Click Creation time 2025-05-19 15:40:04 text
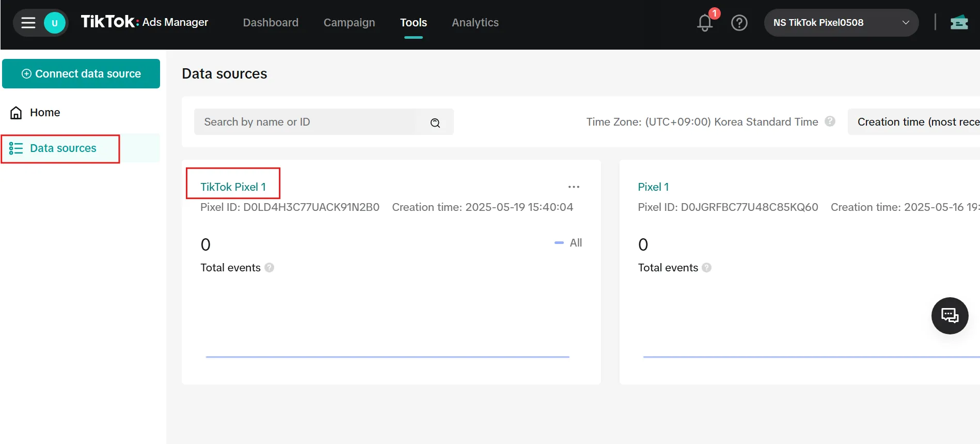The image size is (980, 444). point(482,207)
